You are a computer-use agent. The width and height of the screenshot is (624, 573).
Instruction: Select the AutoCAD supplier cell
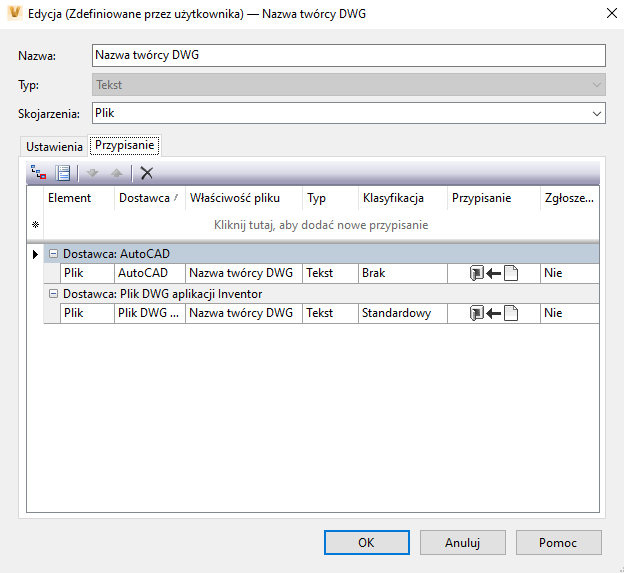click(150, 273)
